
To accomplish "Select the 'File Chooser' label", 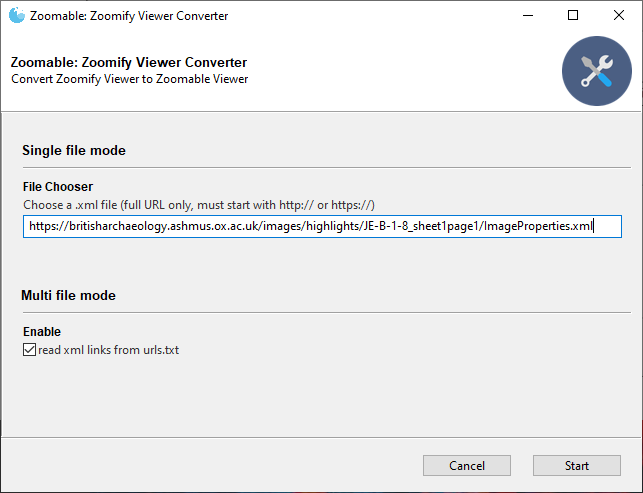I will tap(58, 187).
